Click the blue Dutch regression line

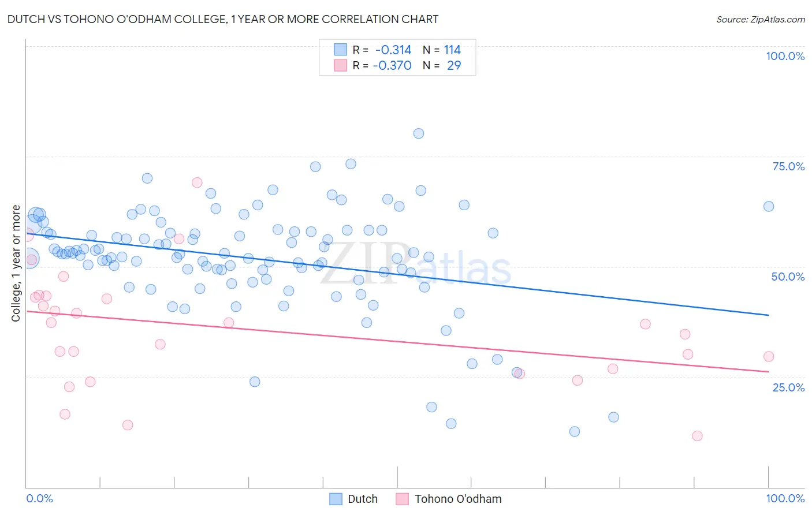397,274
